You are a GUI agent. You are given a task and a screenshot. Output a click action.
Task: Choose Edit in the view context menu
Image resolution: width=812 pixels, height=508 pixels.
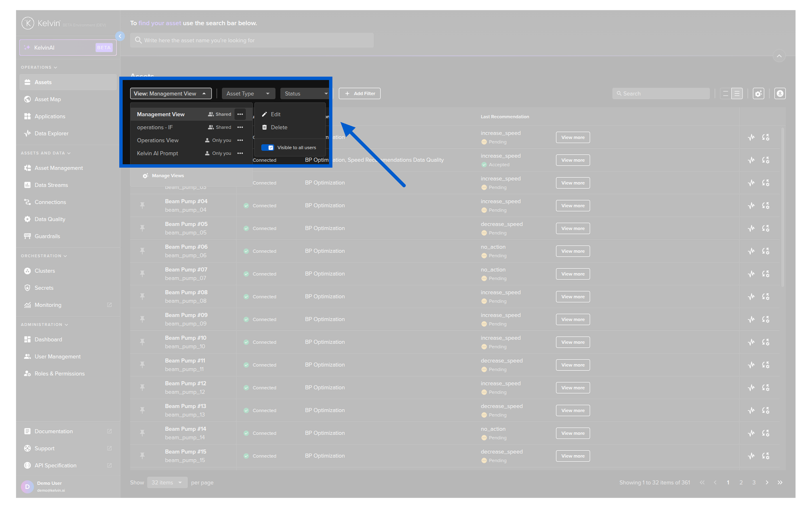pos(275,114)
